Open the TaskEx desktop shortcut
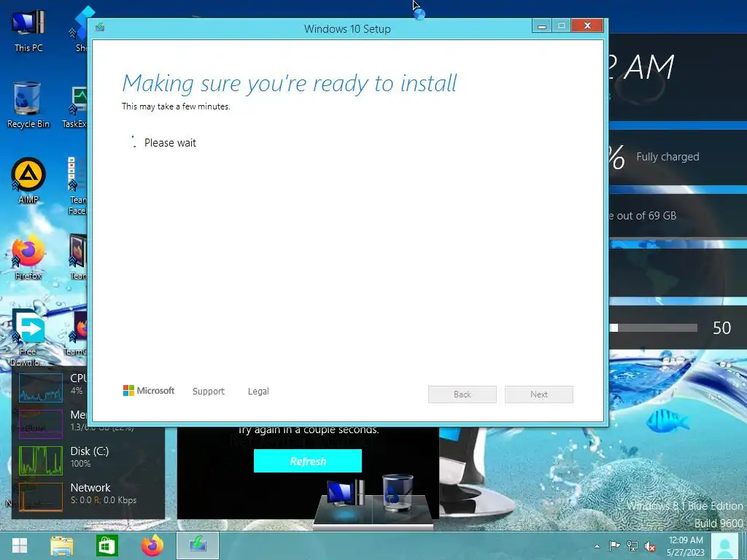 click(75, 107)
